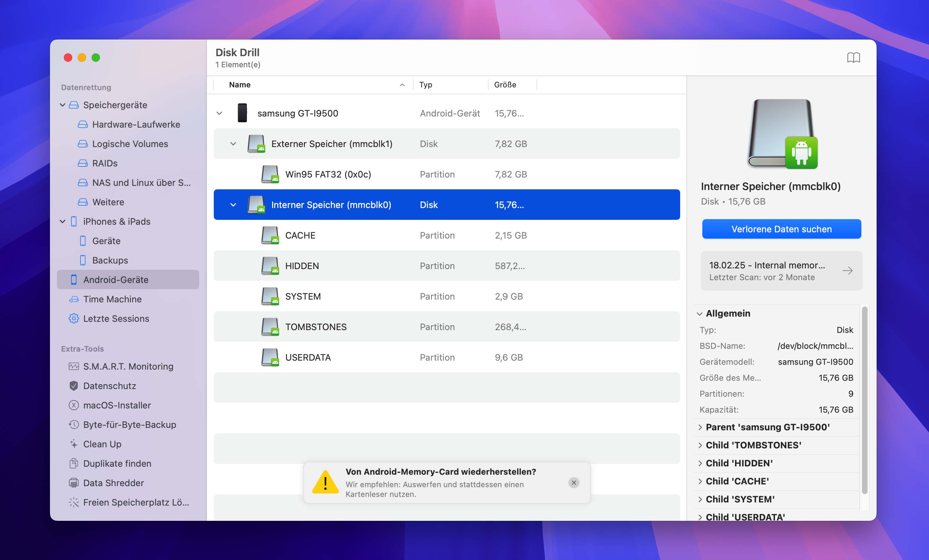The width and height of the screenshot is (929, 560).
Task: Open the help book icon
Action: click(853, 58)
